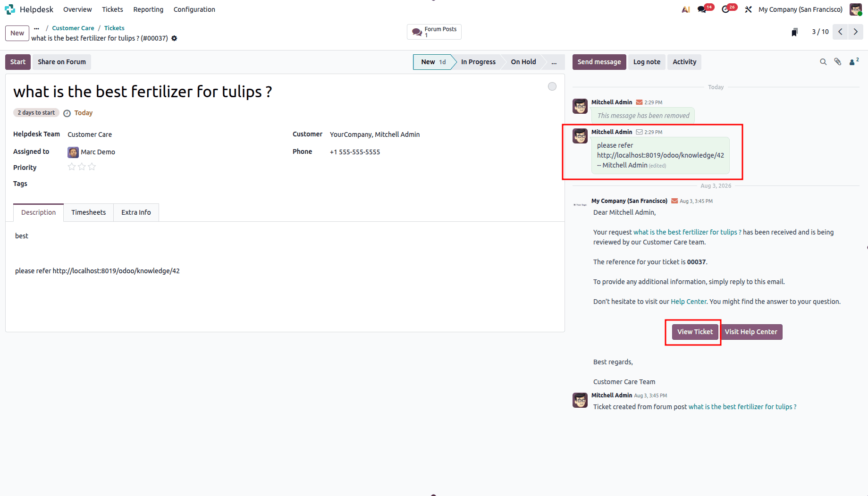
Task: Click Share on Forum
Action: (x=62, y=62)
